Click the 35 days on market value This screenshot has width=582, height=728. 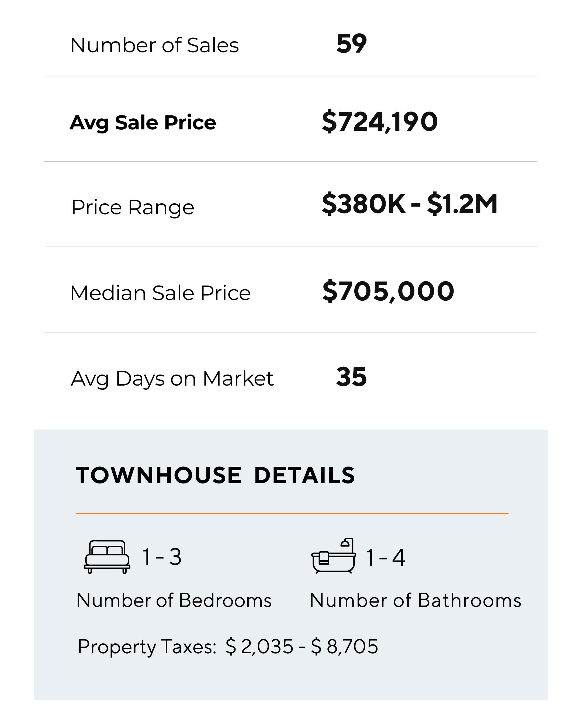(x=351, y=377)
